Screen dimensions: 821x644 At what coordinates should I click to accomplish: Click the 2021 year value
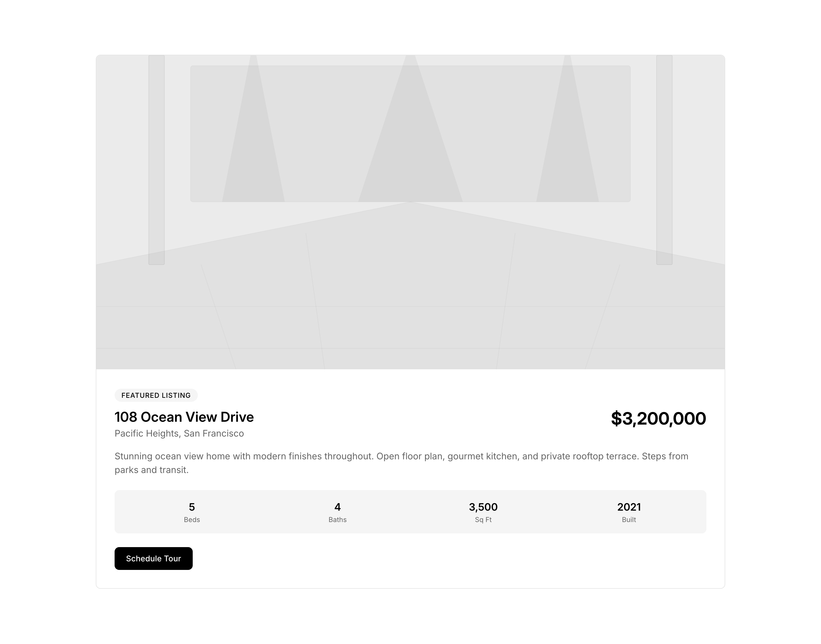(629, 507)
